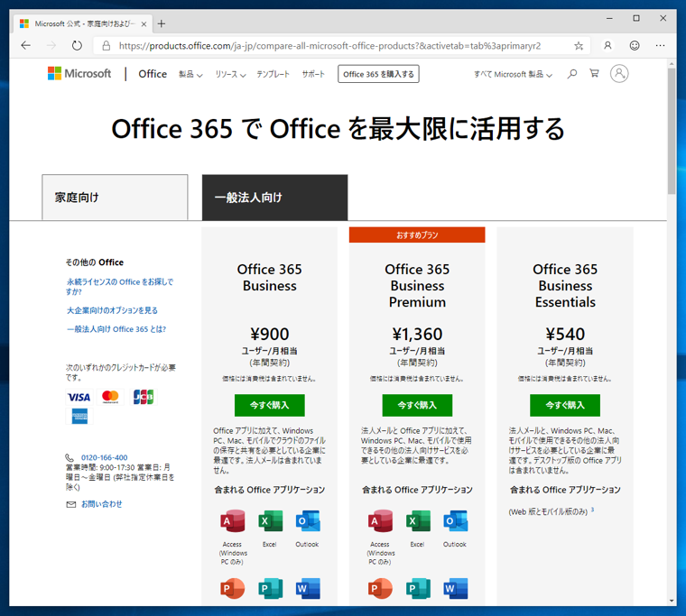This screenshot has width=686, height=616.
Task: Click the PowerPoint icon under Office 365 Business
Action: tap(232, 588)
